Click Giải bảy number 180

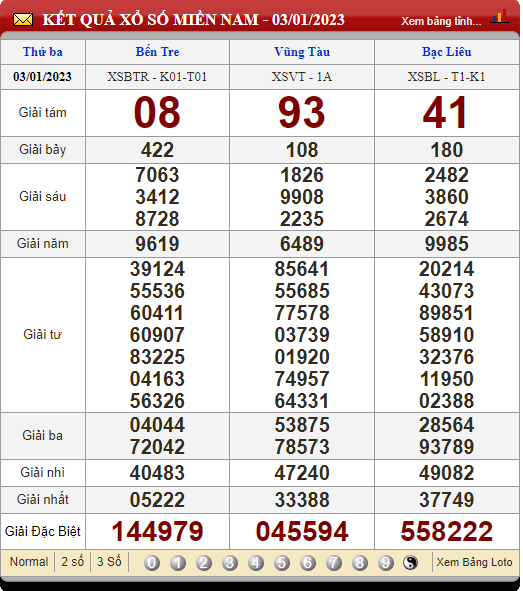pyautogui.click(x=447, y=150)
